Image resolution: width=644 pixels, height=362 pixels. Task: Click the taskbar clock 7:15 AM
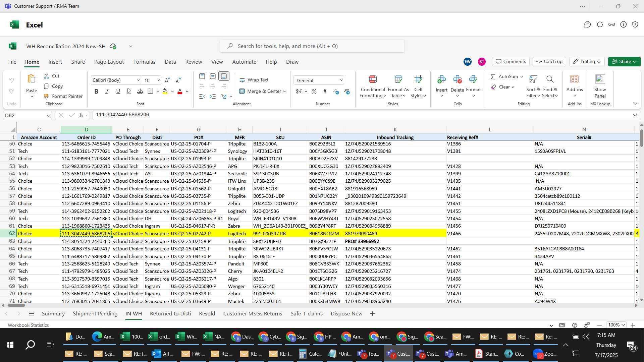pos(606,335)
